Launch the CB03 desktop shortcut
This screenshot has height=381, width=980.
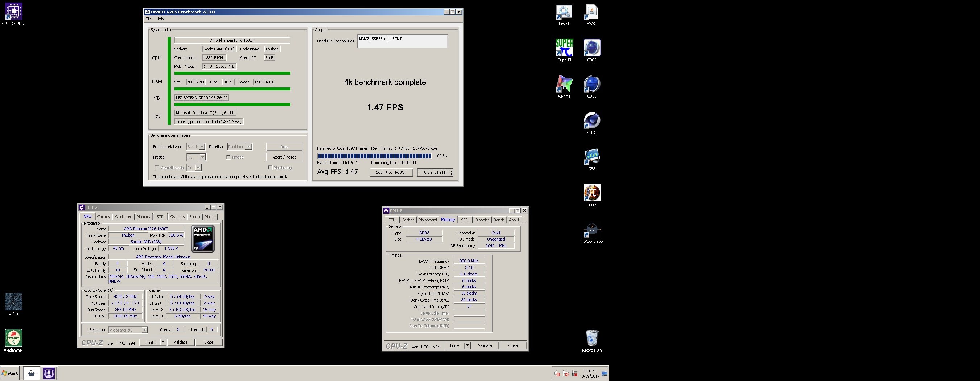591,50
